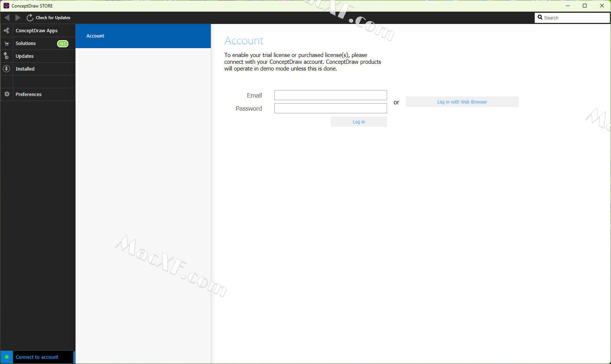611x364 pixels.
Task: Click the Updates sidebar icon
Action: (x=6, y=56)
